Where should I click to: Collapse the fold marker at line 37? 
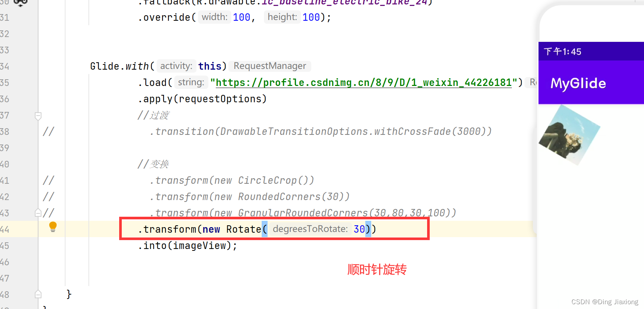pos(38,116)
